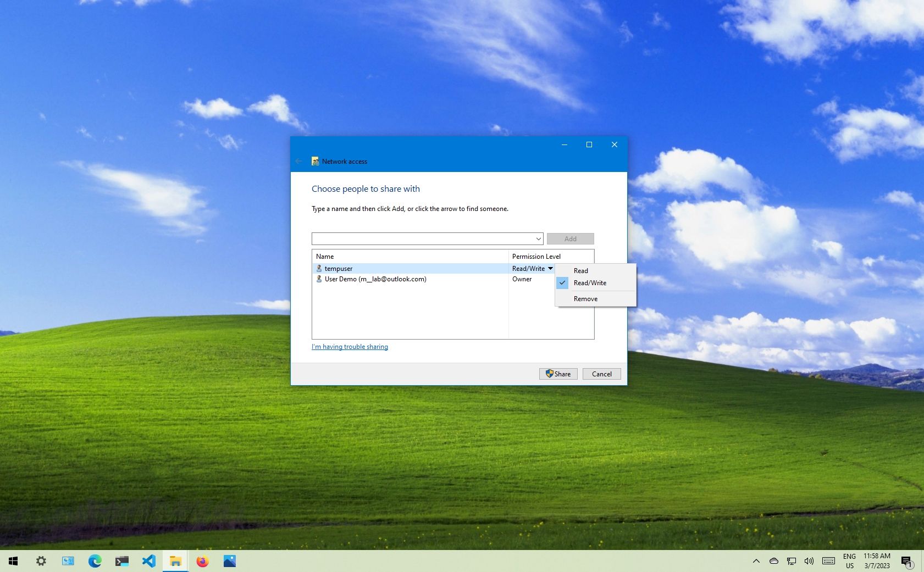Launch Firefox from the taskbar
This screenshot has width=924, height=572.
[202, 561]
